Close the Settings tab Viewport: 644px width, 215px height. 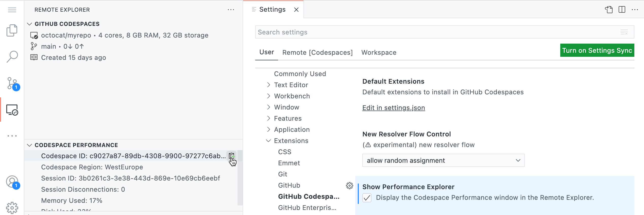click(x=296, y=10)
